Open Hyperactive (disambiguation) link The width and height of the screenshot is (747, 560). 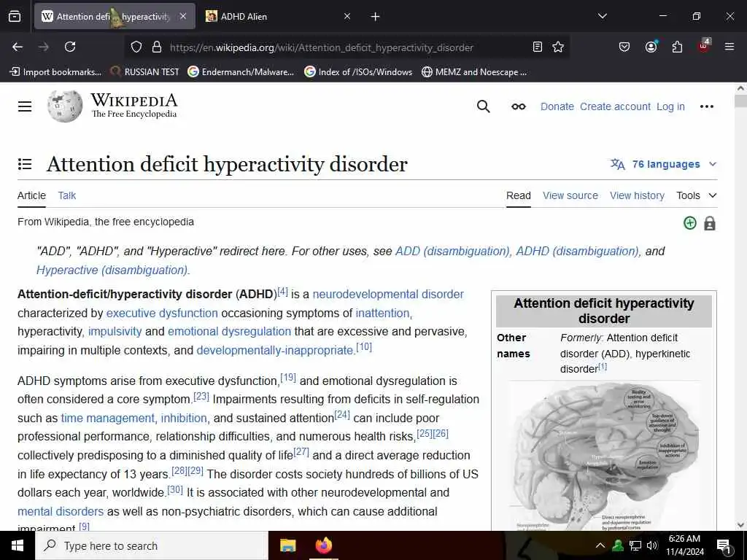tap(113, 270)
